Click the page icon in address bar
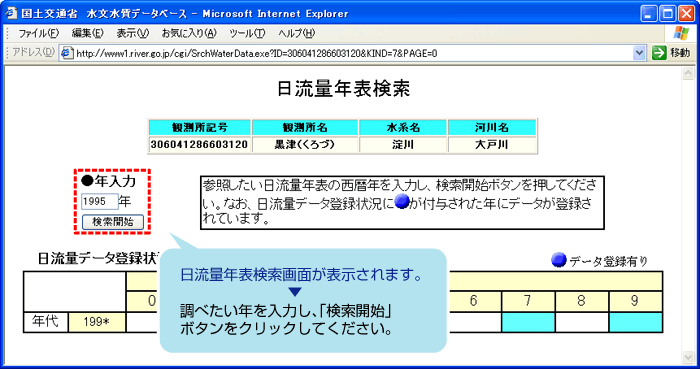This screenshot has height=369, width=700. pos(67,53)
